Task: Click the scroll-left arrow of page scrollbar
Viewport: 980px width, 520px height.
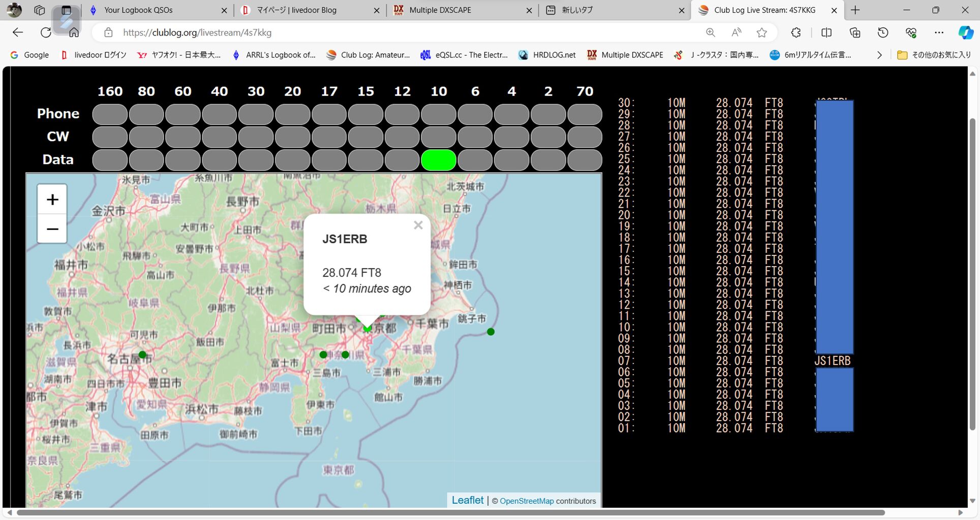Action: (x=9, y=513)
